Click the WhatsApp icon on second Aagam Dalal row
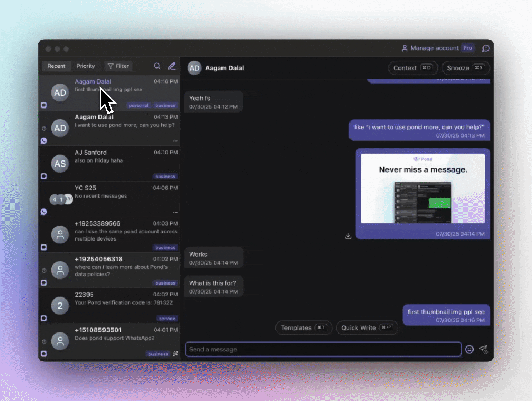 [44, 140]
